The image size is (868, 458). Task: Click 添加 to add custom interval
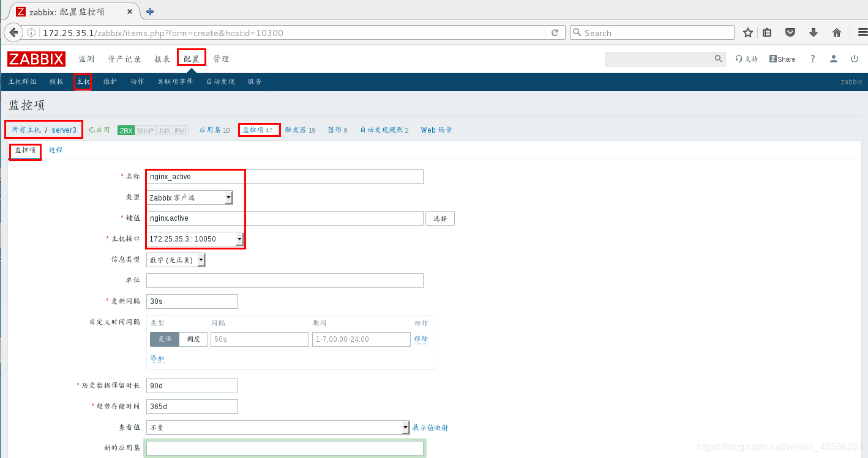click(x=157, y=358)
